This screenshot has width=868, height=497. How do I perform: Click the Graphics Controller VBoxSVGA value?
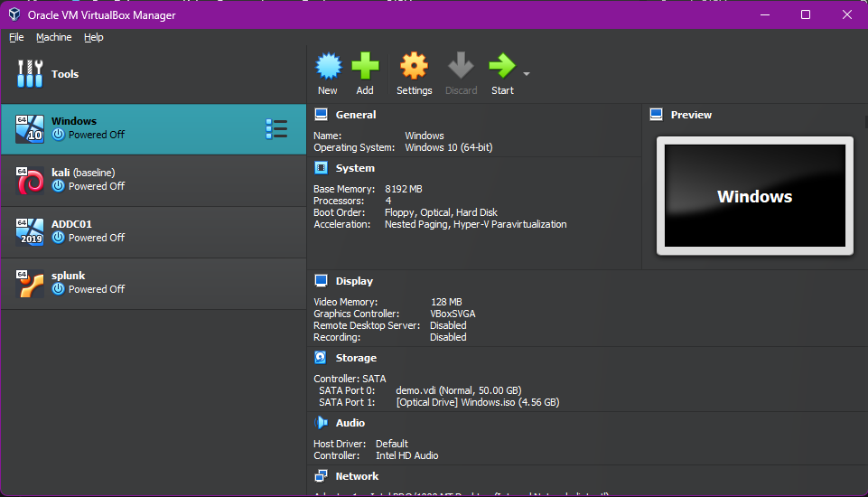[453, 314]
